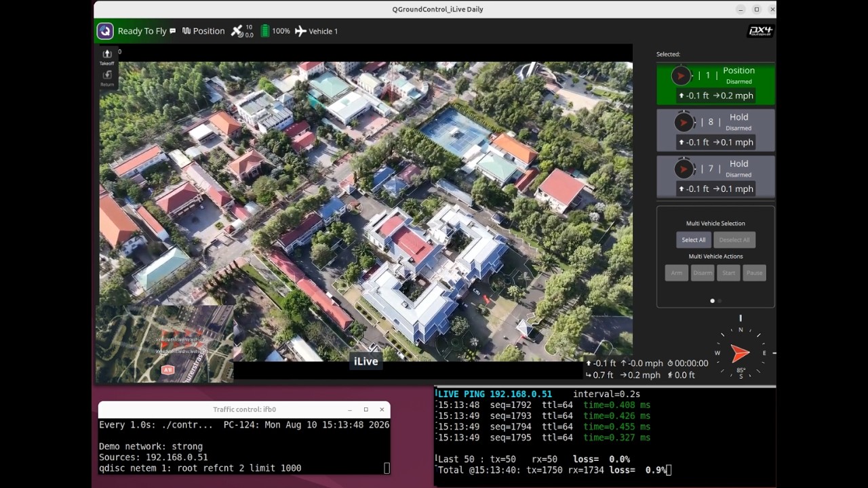Click the 85° heading value on compass
Screen dimensions: 868x488
click(x=741, y=371)
